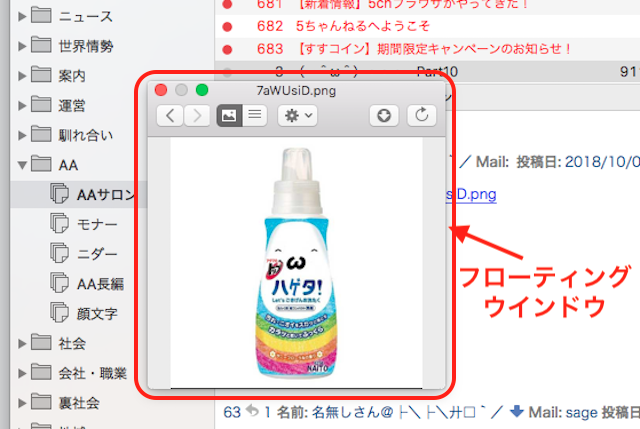640x429 pixels.
Task: Click the 案内 folder icon
Action: click(x=41, y=75)
